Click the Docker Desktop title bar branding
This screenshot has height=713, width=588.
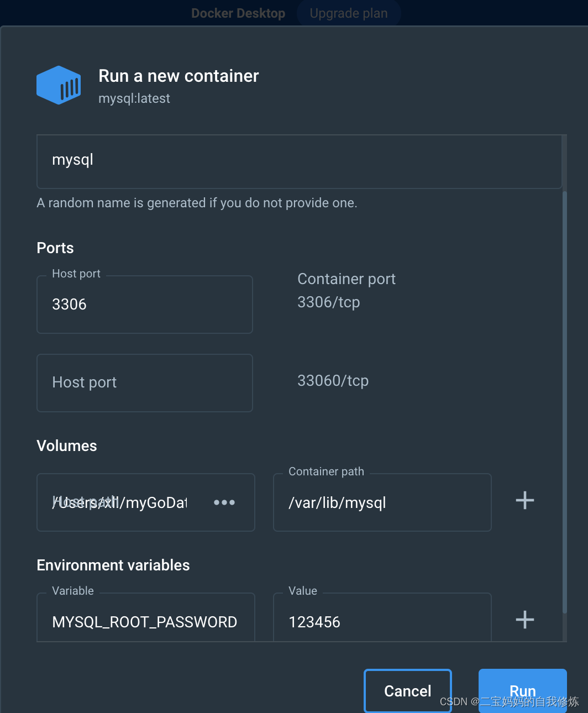coord(238,12)
